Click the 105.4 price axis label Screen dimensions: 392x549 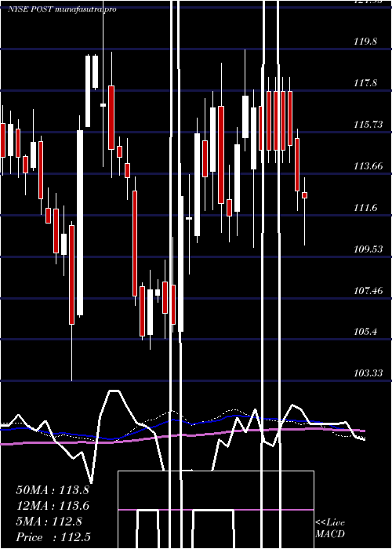(x=365, y=331)
